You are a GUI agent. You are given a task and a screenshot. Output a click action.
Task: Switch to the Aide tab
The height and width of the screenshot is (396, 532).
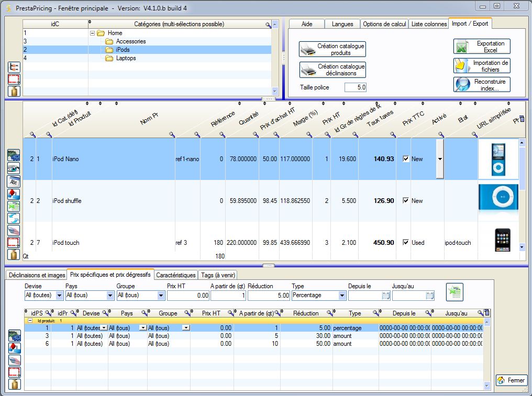[x=307, y=24]
